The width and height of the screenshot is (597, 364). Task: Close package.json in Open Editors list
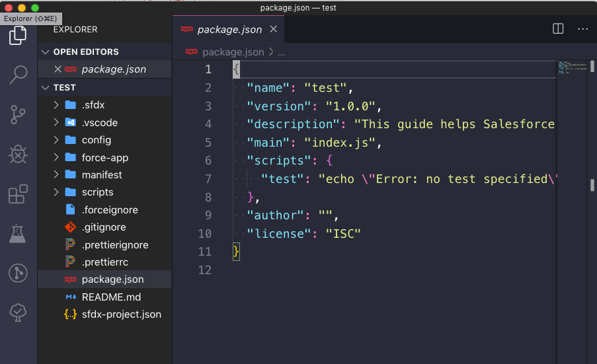pyautogui.click(x=58, y=69)
